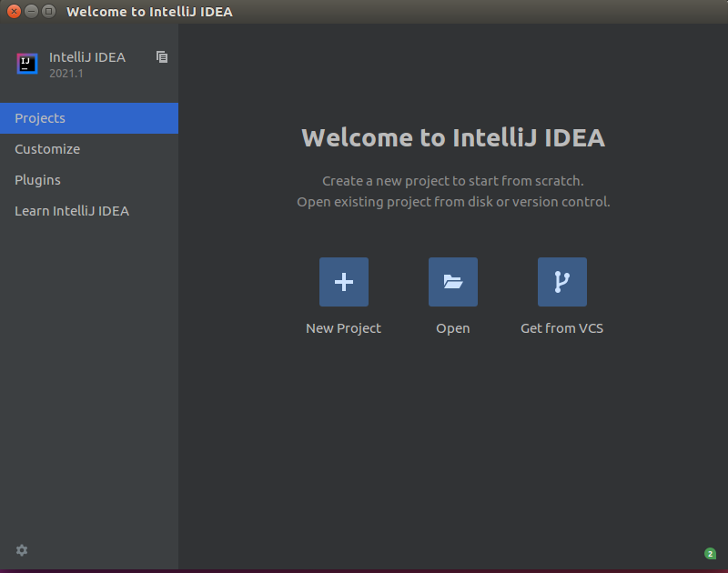Minimize the Welcome window
The image size is (728, 573).
click(31, 11)
